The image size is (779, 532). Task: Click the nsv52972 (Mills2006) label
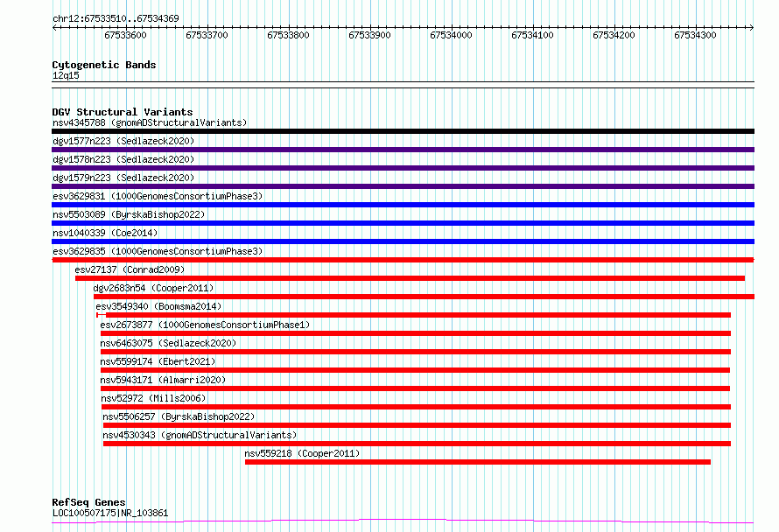tap(153, 398)
